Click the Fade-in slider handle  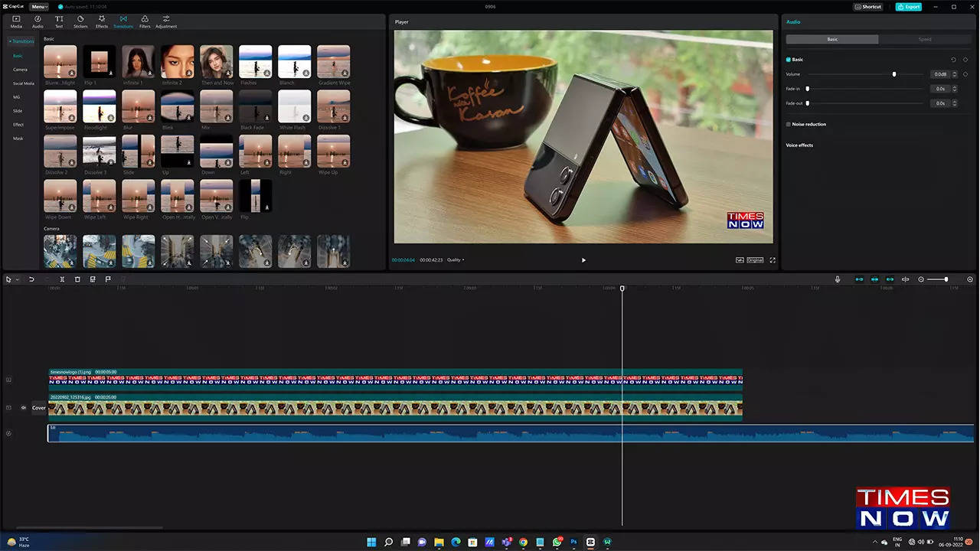[808, 89]
